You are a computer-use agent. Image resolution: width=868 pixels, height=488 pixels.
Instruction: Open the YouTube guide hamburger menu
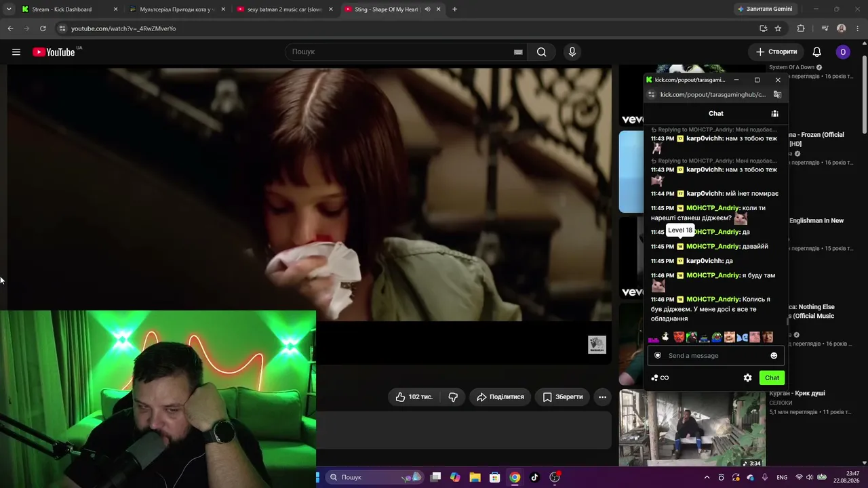16,52
